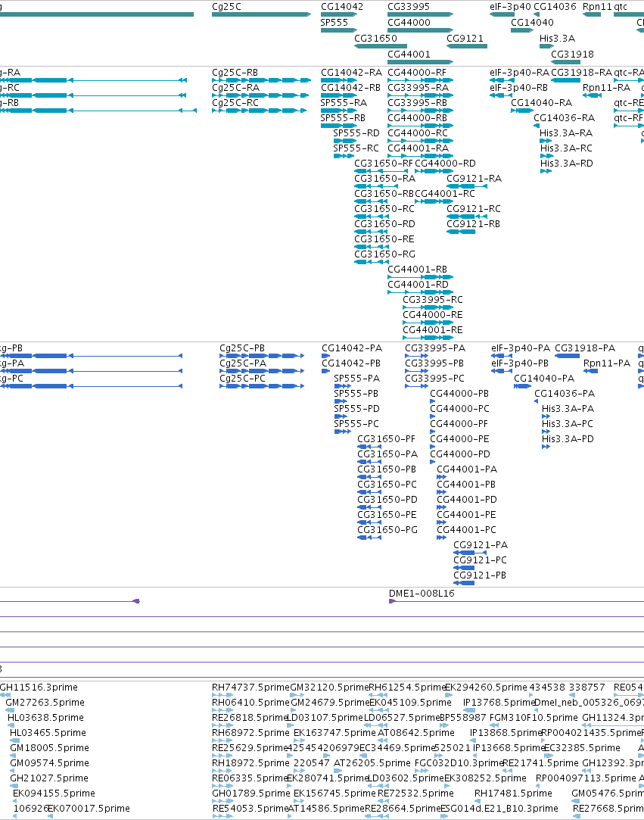The image size is (644, 820).
Task: Select the CG31918-PA protein label
Action: 585,348
